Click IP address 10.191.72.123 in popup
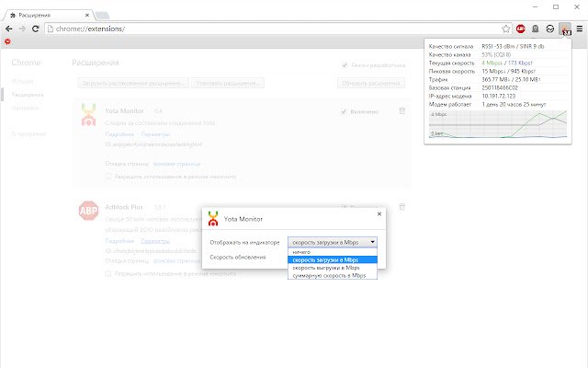The width and height of the screenshot is (588, 368). pyautogui.click(x=498, y=96)
